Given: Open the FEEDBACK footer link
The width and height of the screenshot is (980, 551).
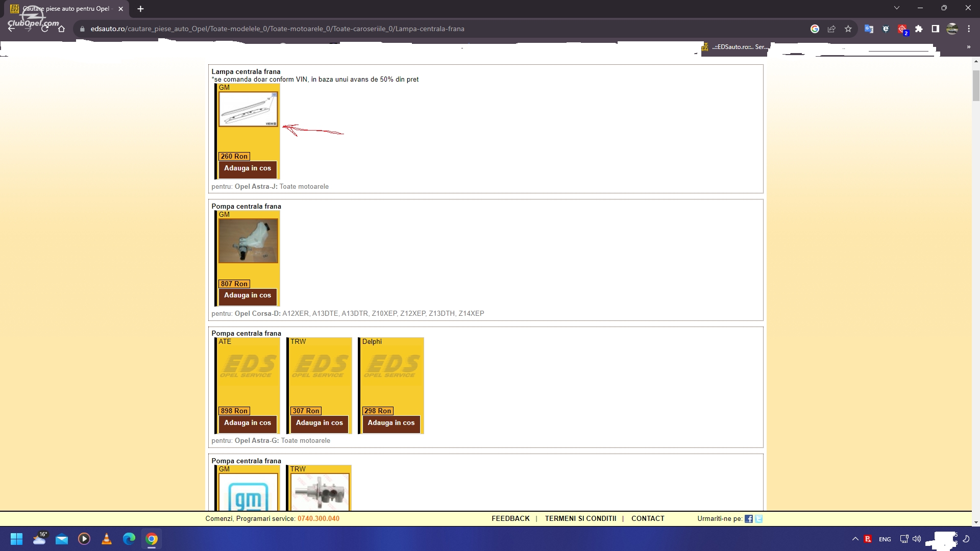Looking at the screenshot, I should pos(510,519).
